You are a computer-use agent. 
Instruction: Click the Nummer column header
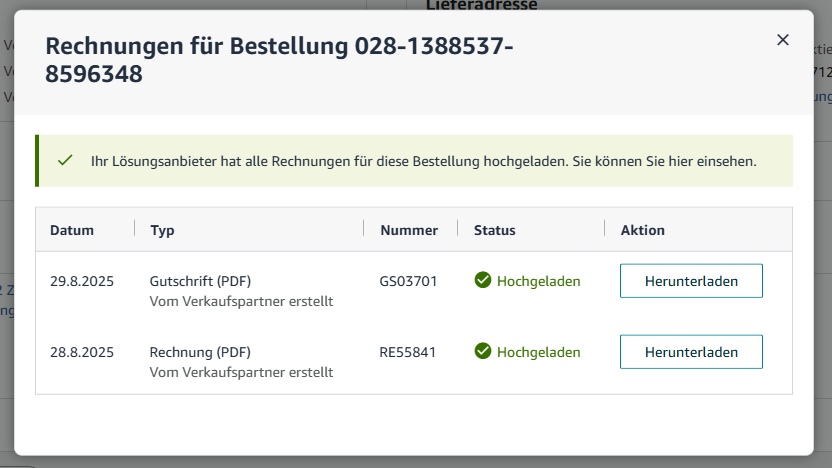(x=409, y=230)
